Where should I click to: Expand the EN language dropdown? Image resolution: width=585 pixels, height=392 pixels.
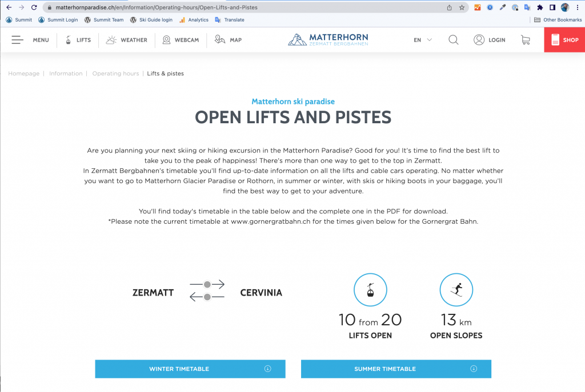coord(423,40)
